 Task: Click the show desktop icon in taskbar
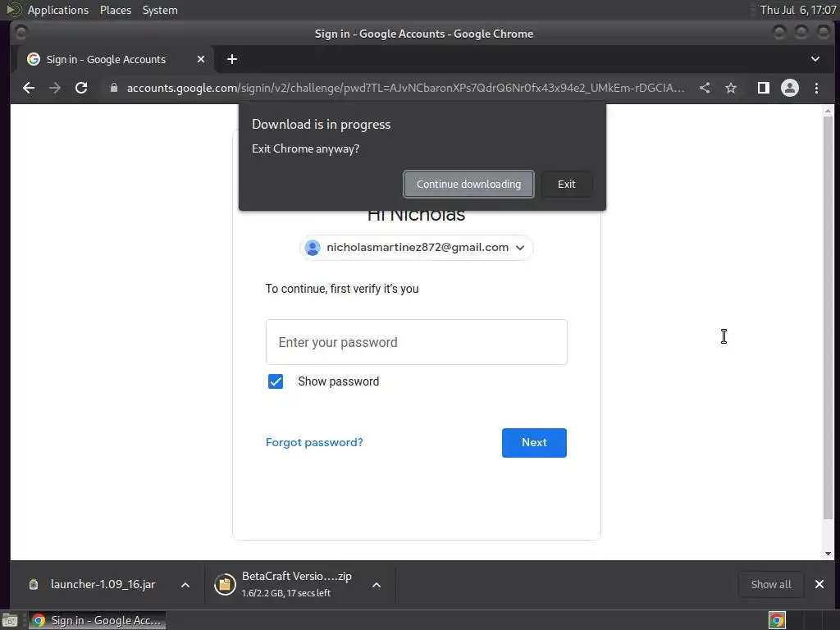click(x=10, y=620)
